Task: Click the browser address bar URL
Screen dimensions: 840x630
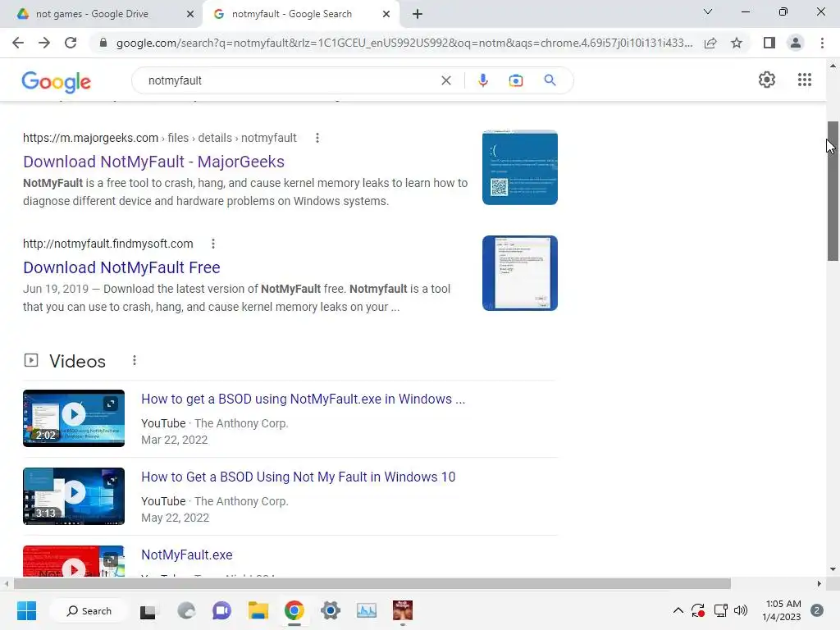Action: pos(404,43)
